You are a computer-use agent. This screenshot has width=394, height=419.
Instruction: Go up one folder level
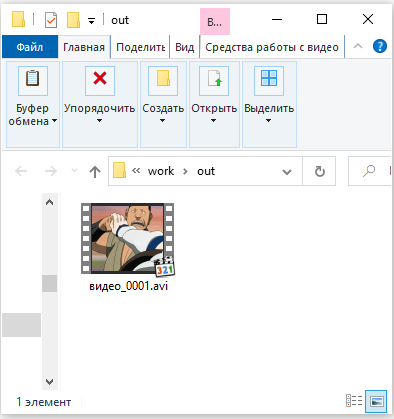pyautogui.click(x=95, y=171)
